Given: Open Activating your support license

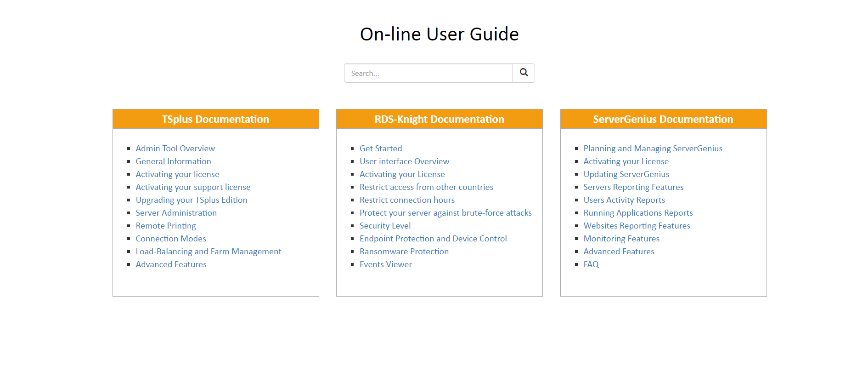Looking at the screenshot, I should [193, 187].
